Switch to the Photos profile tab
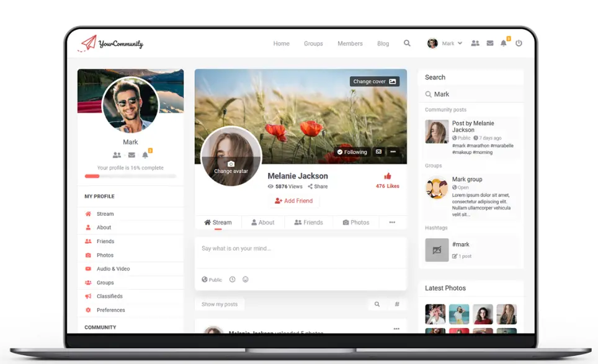598x364 pixels. pos(356,222)
